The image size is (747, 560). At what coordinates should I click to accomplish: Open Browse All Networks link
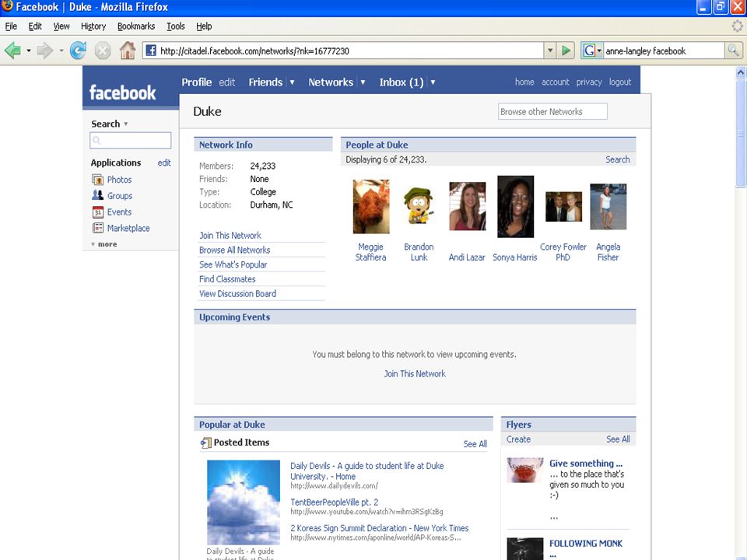[234, 250]
